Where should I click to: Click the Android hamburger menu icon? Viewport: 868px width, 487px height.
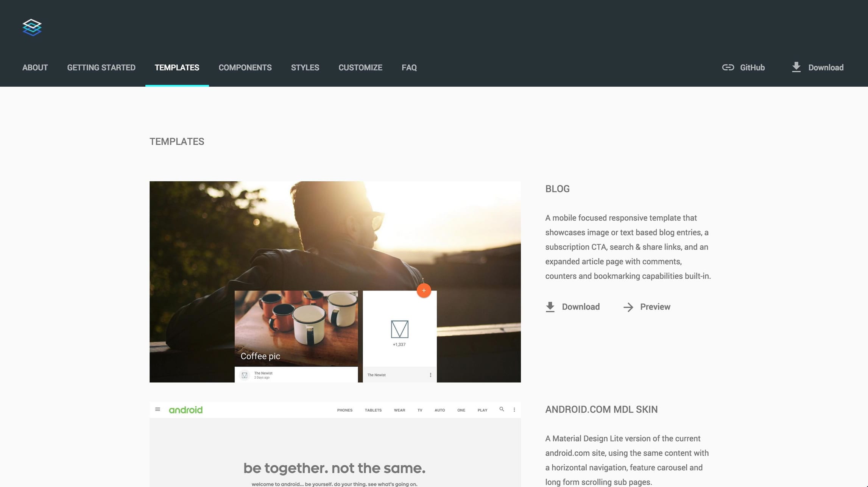click(157, 410)
